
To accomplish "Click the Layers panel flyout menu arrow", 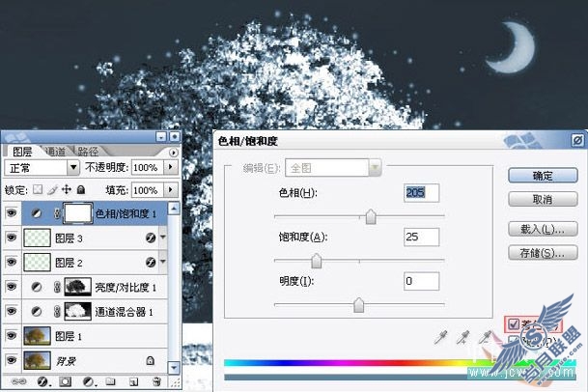I will pos(173,153).
